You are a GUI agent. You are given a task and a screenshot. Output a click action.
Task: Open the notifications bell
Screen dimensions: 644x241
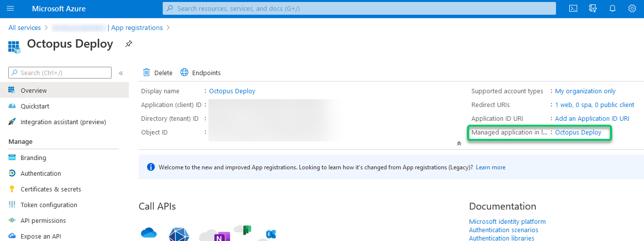coord(613,8)
